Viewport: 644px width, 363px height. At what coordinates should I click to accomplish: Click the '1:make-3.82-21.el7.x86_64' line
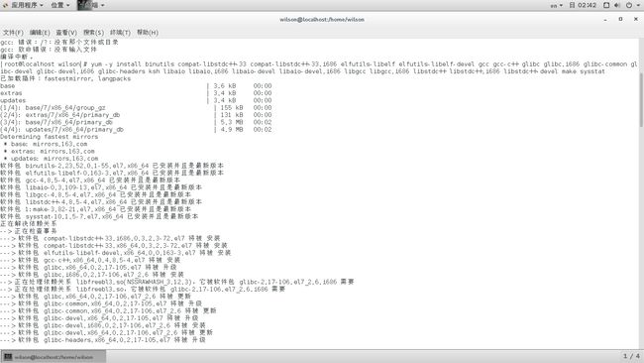pyautogui.click(x=96, y=209)
